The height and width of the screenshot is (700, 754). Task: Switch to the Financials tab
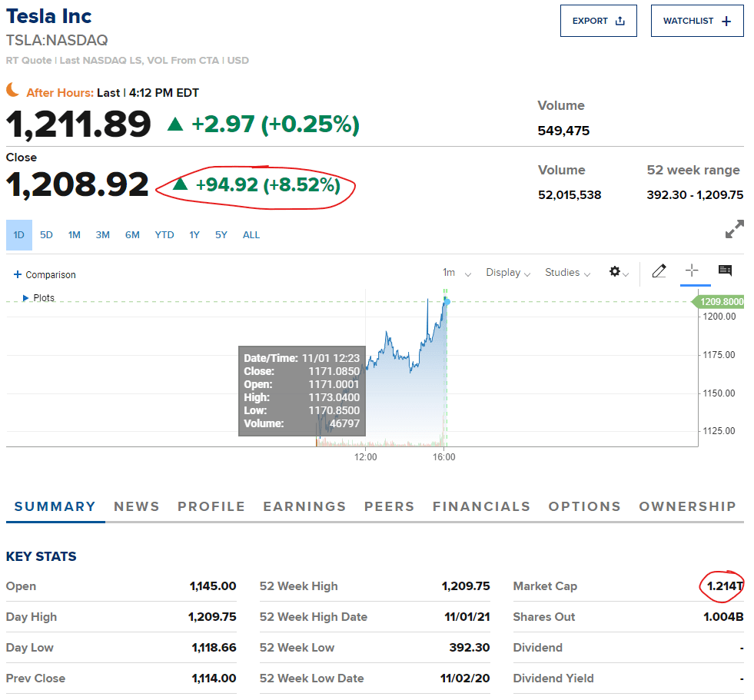pos(481,506)
